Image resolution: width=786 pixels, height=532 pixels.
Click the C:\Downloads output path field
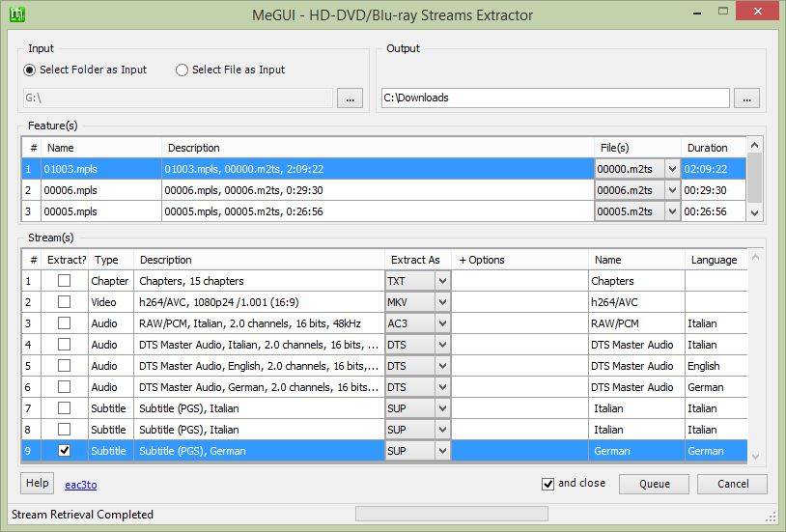[555, 98]
